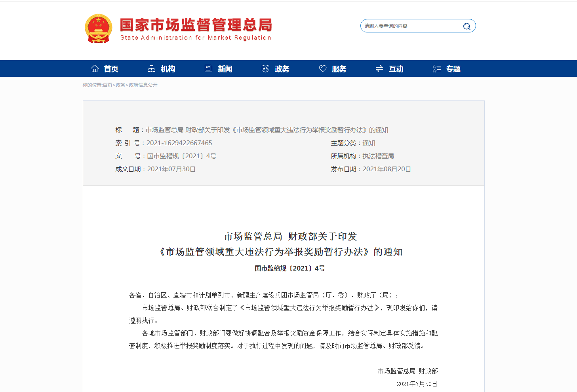Click the paragraph starting 市场监管总局、财政部联合制定了
The image size is (577, 392).
(x=283, y=314)
